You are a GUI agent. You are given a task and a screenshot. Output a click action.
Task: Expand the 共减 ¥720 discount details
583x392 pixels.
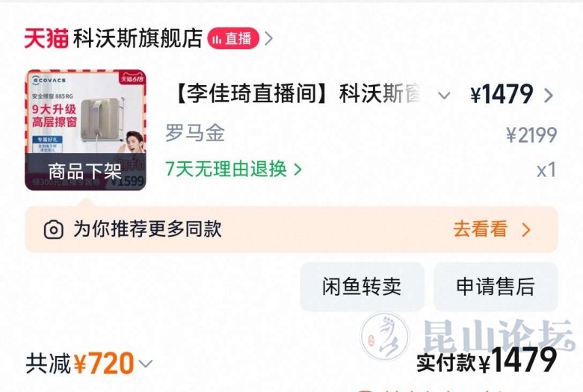click(x=89, y=364)
